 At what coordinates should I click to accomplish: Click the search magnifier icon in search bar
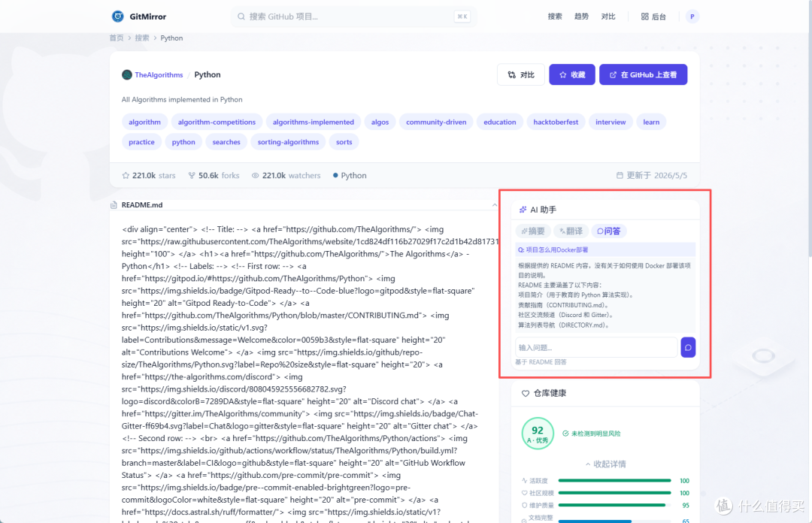click(x=241, y=17)
